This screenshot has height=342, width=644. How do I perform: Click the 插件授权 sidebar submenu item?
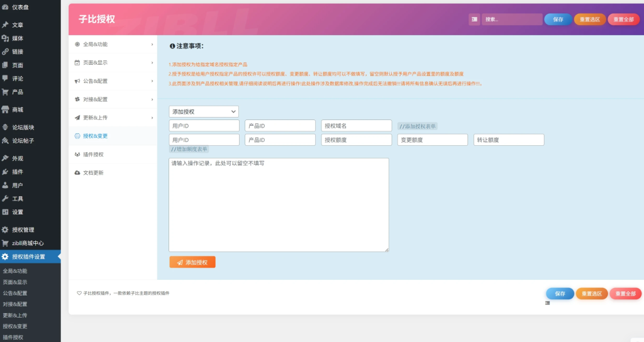(13, 337)
